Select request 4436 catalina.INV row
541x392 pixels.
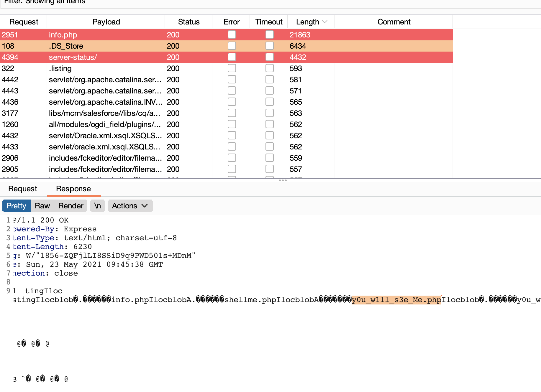click(x=227, y=102)
